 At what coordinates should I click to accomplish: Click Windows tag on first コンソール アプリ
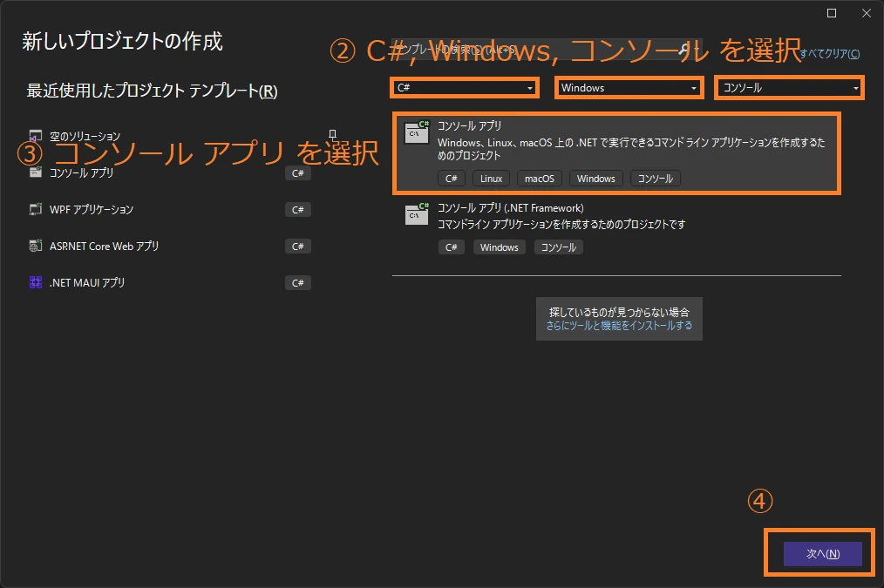[596, 179]
